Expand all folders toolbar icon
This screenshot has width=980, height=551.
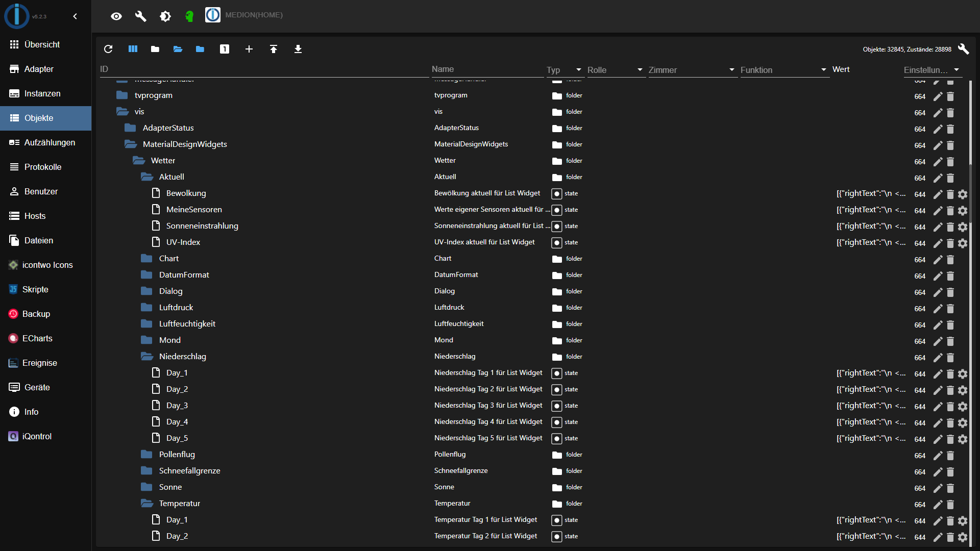coord(178,49)
